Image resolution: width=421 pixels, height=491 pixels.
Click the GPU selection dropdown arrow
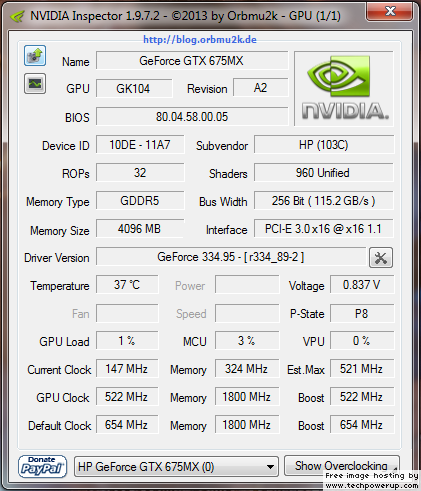pos(271,467)
